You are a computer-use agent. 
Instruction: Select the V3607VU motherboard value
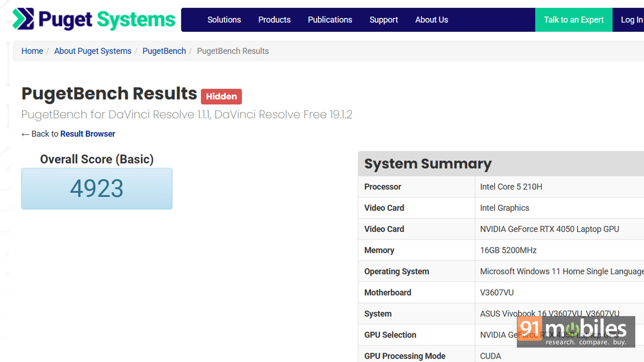[497, 292]
